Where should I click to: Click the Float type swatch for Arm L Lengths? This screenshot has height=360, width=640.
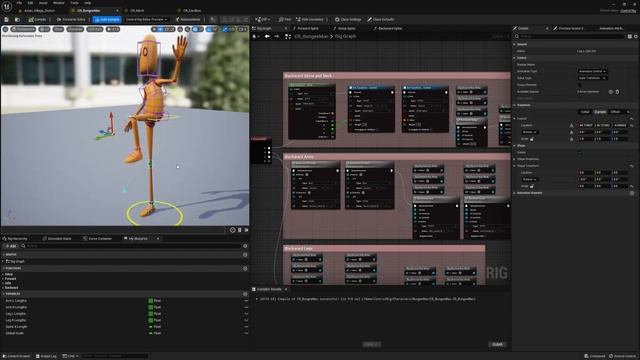[151, 301]
